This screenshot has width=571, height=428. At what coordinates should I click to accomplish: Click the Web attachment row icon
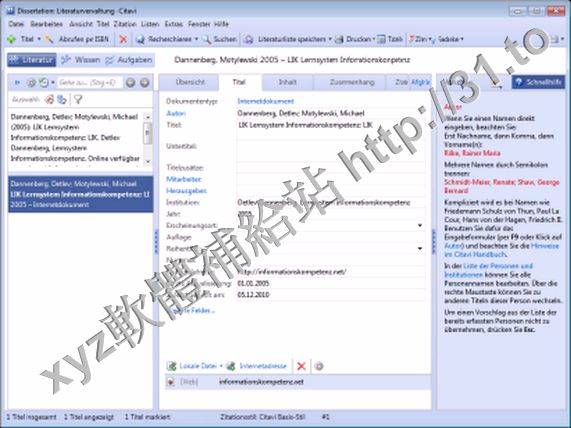(x=170, y=382)
